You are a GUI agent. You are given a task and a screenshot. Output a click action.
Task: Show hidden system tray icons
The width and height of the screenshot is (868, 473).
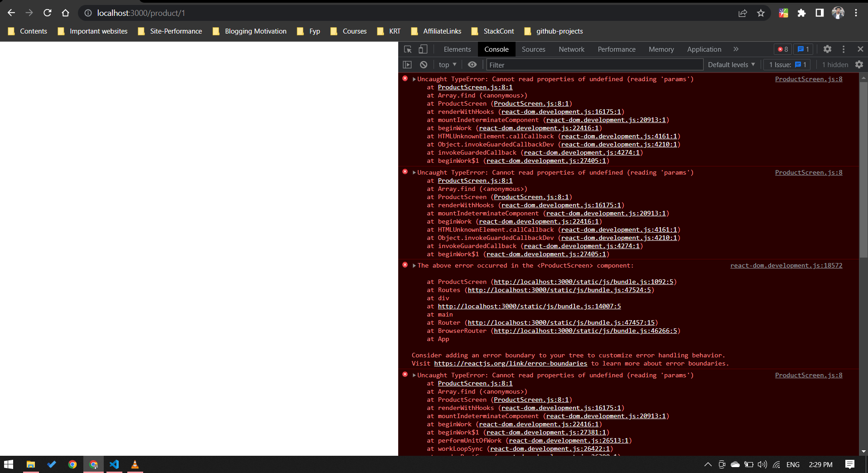pos(708,464)
